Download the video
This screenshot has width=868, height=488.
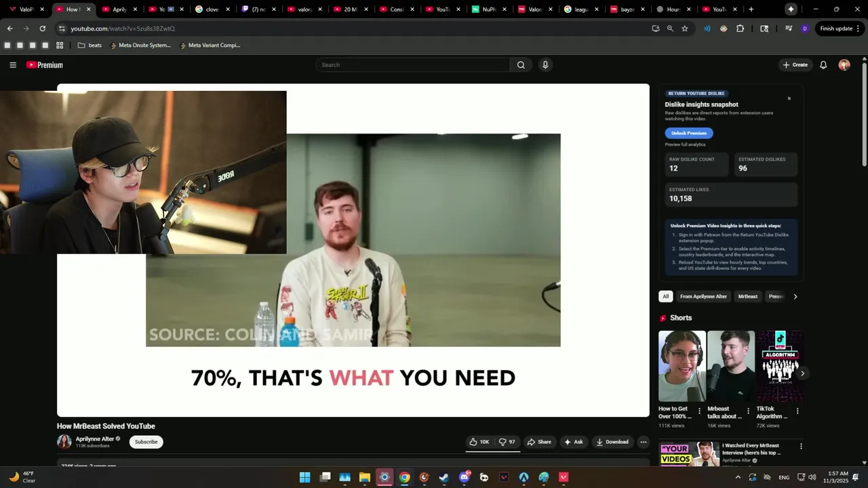[x=612, y=442]
